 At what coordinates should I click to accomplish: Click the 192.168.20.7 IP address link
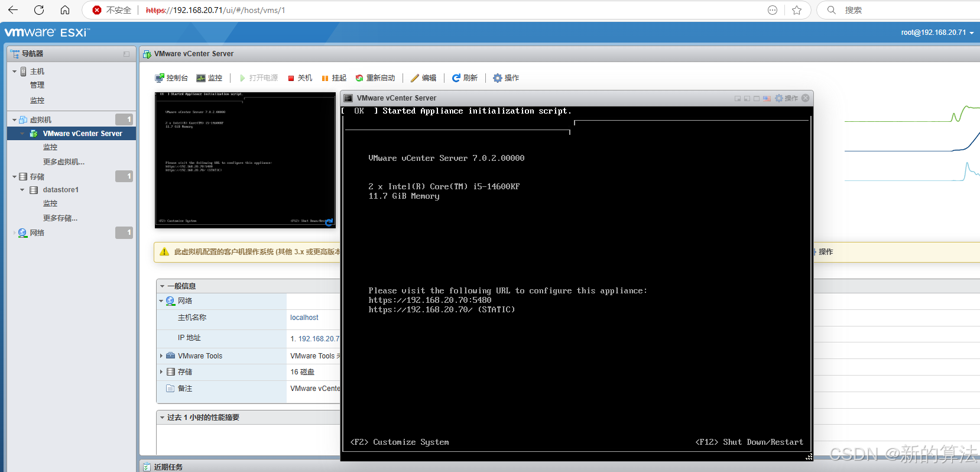click(319, 339)
